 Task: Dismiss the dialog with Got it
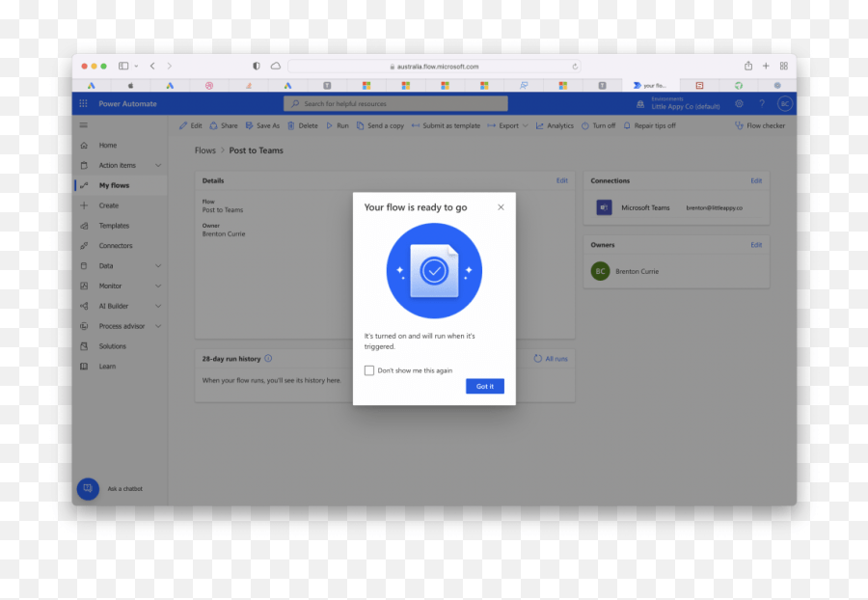(x=484, y=386)
